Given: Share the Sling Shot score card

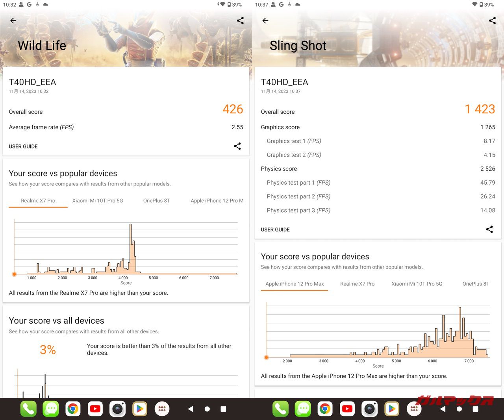Looking at the screenshot, I should coord(489,229).
